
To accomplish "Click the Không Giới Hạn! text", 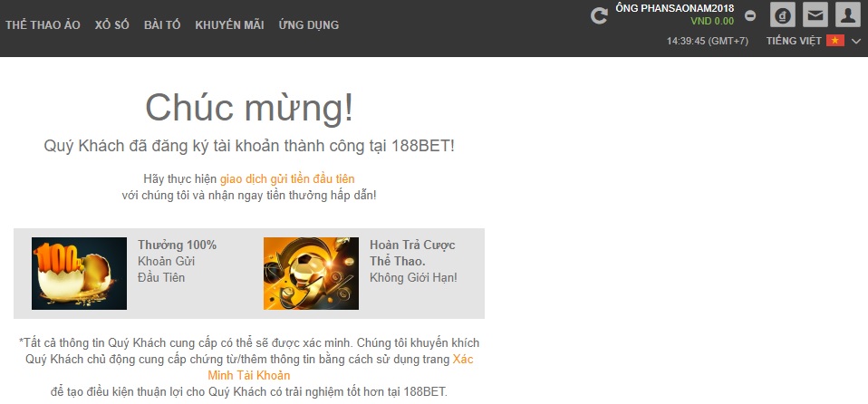I will [x=413, y=278].
